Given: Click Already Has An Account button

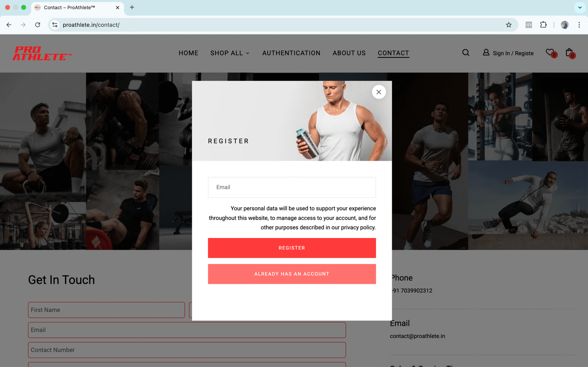Looking at the screenshot, I should tap(292, 274).
